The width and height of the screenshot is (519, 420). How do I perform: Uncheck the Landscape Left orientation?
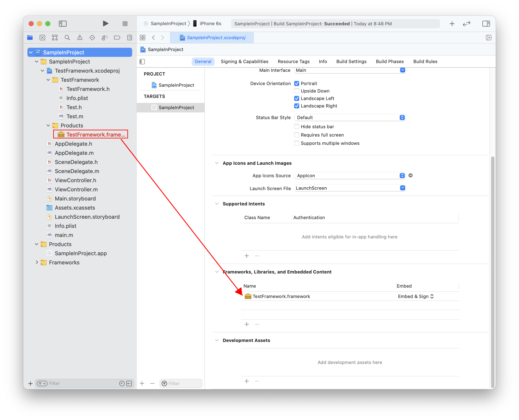(296, 99)
